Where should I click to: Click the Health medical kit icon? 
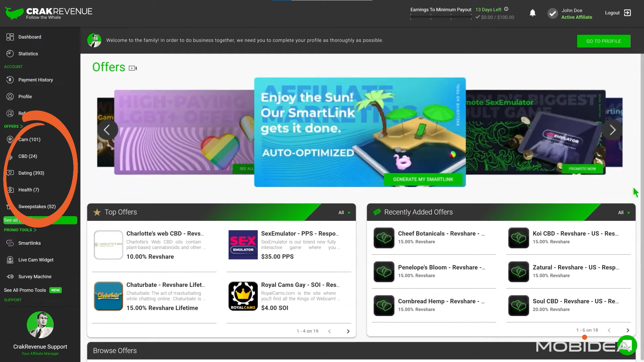pyautogui.click(x=10, y=190)
